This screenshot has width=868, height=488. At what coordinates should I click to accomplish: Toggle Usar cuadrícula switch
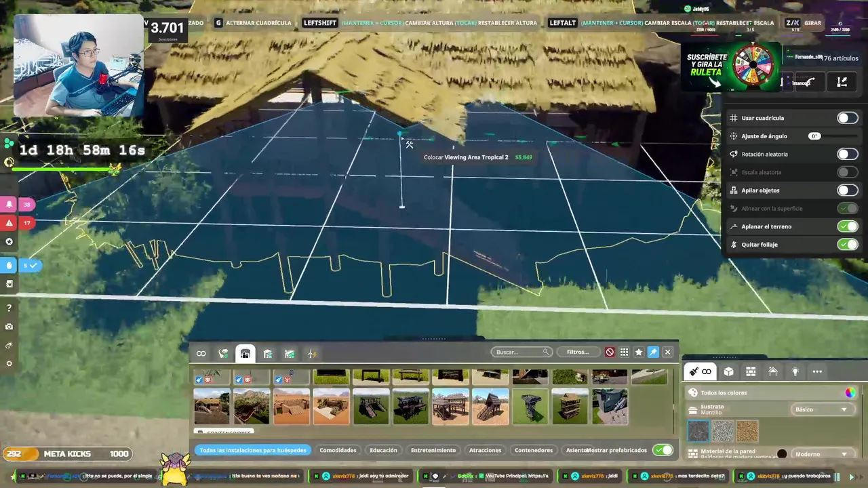[847, 118]
